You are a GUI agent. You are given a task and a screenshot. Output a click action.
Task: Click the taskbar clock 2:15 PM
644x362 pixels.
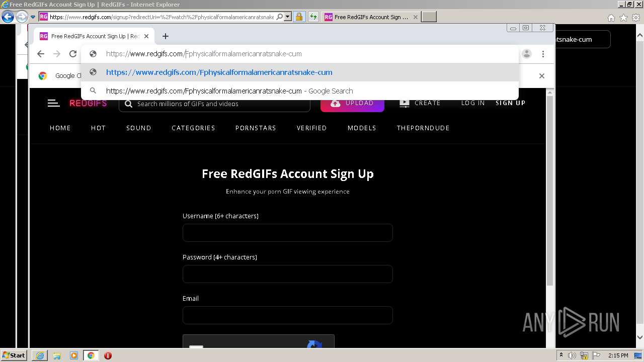[618, 355]
